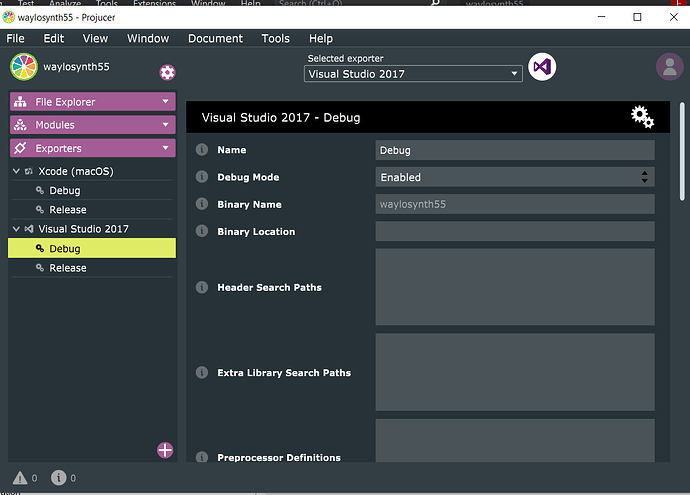Open project settings gear beside waylosynth55
690x495 pixels.
(x=167, y=72)
